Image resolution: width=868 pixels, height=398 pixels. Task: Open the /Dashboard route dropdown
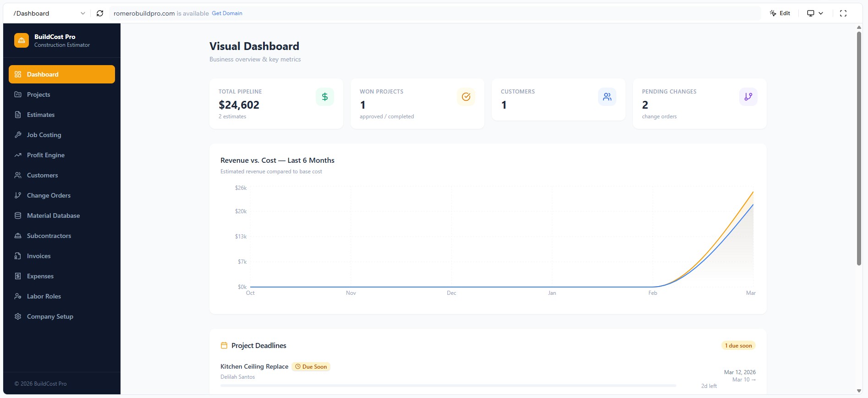[49, 13]
